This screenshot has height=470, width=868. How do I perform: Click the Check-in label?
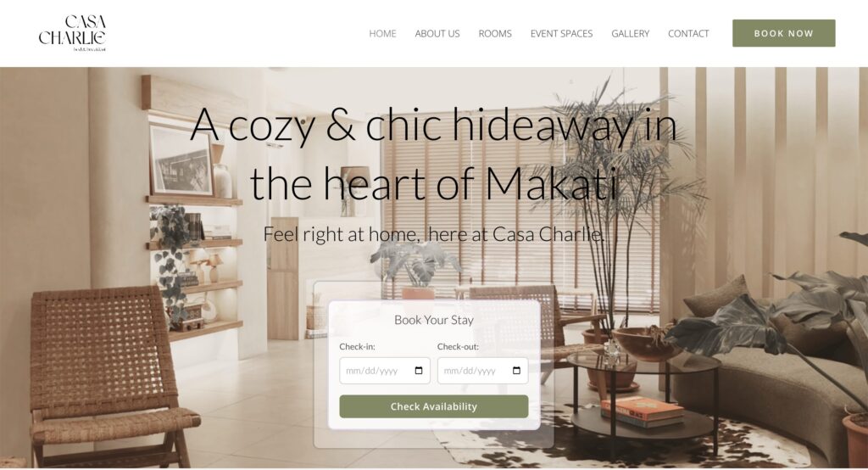tap(357, 346)
